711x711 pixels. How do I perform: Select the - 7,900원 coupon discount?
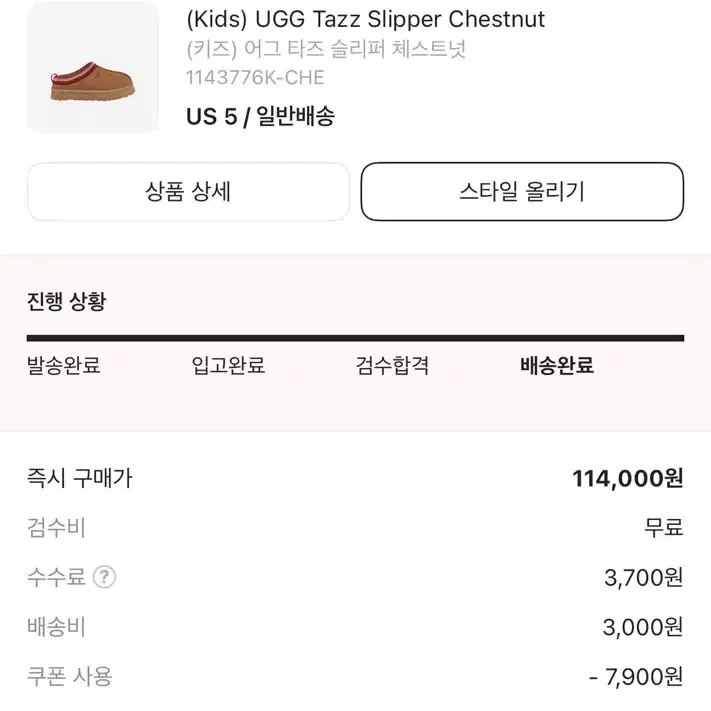coord(636,677)
